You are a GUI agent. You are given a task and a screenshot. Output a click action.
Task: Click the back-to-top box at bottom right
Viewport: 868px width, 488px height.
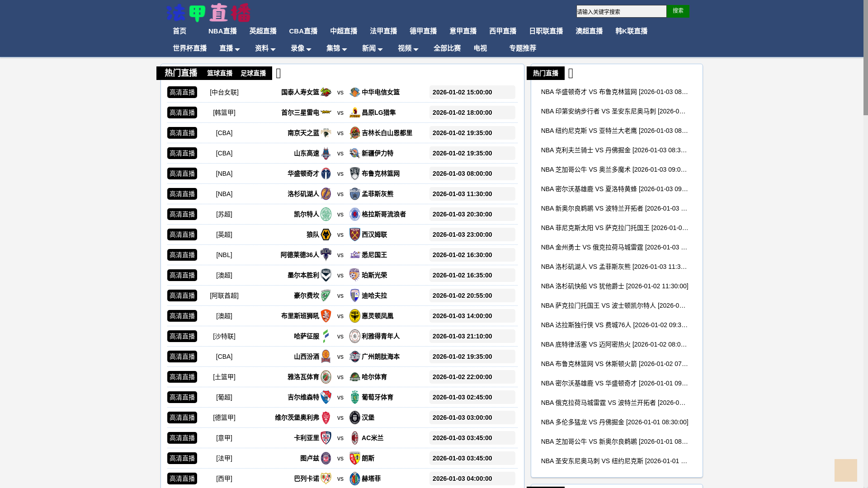click(x=845, y=470)
